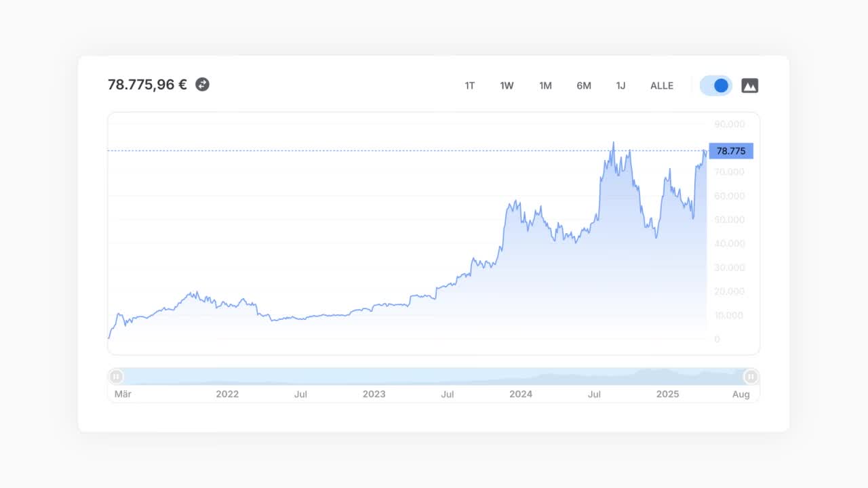The height and width of the screenshot is (488, 868).
Task: Select the 1T time range
Action: click(x=470, y=85)
